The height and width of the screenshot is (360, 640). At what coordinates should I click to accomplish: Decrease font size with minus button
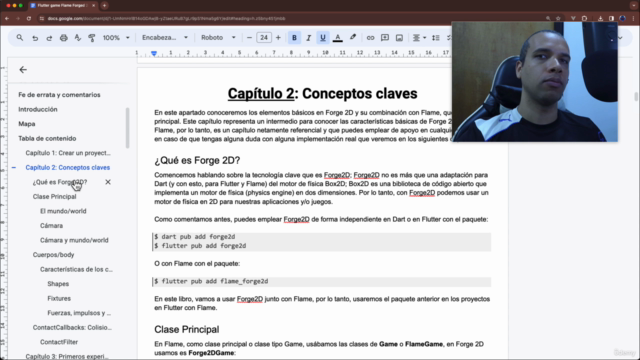click(x=249, y=38)
